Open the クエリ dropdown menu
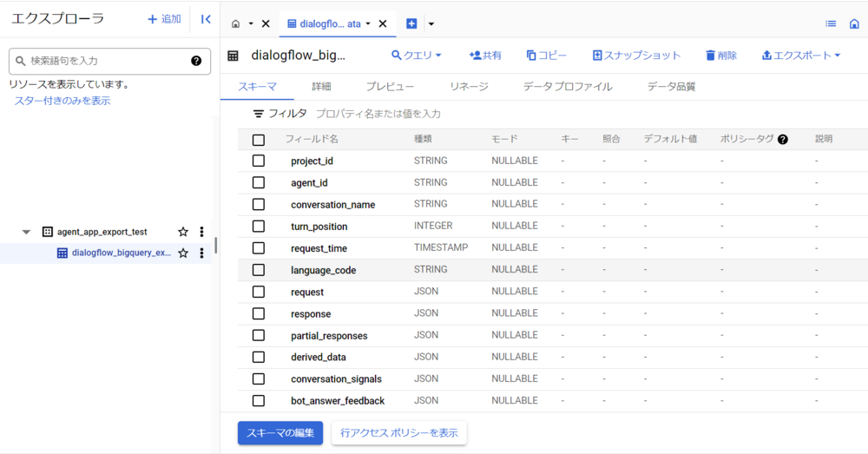The image size is (868, 454). [x=417, y=56]
